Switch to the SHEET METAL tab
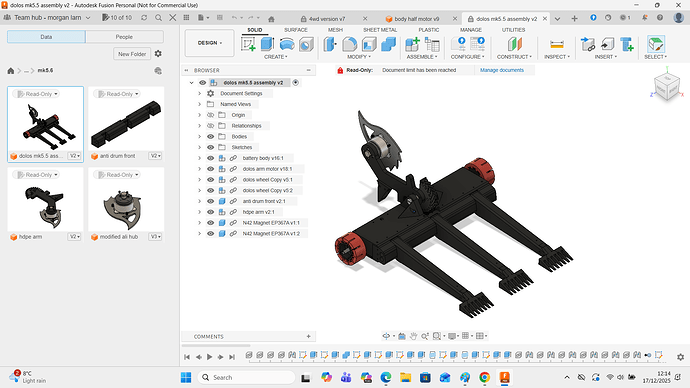The height and width of the screenshot is (388, 690). (x=380, y=30)
